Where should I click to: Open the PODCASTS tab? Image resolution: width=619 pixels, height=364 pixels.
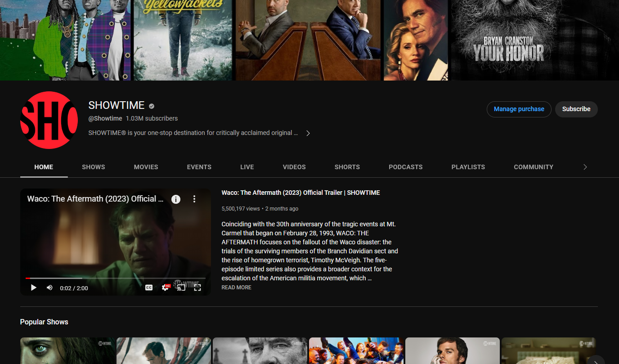click(x=406, y=167)
